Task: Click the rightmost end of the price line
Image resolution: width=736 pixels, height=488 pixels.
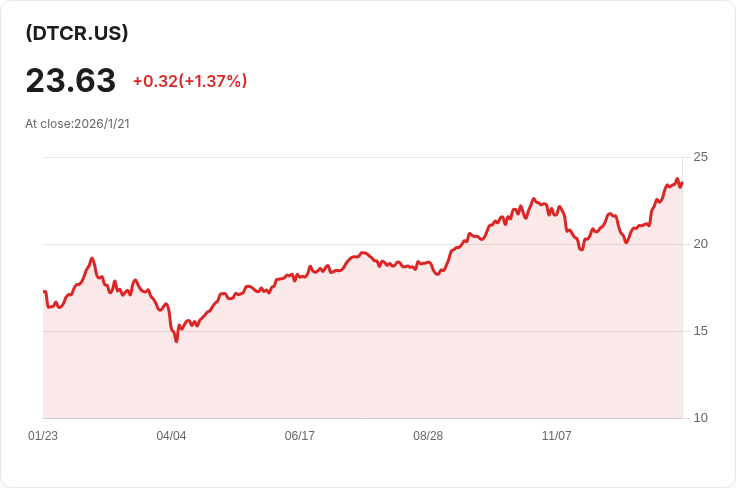Action: pyautogui.click(x=682, y=182)
